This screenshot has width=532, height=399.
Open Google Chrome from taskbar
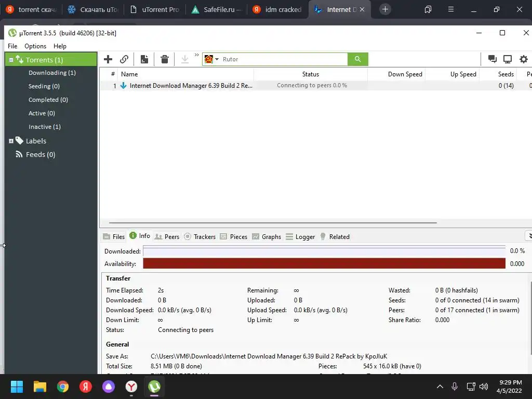(63, 387)
